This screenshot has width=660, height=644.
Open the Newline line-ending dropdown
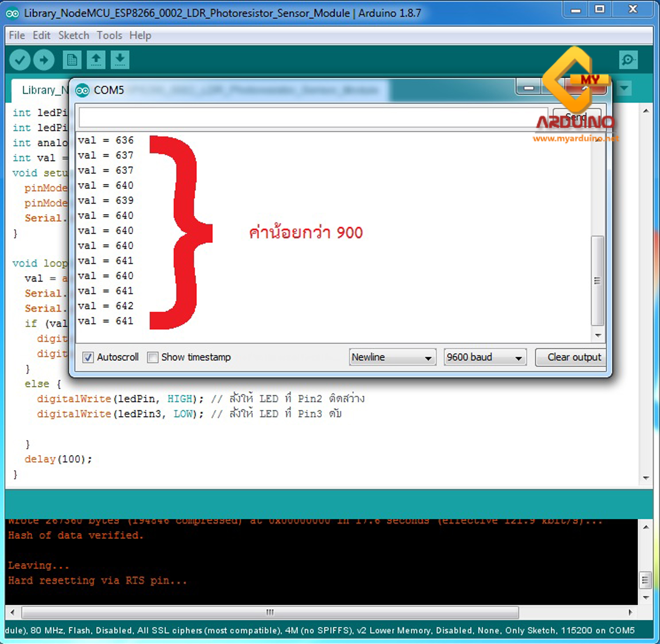(392, 357)
